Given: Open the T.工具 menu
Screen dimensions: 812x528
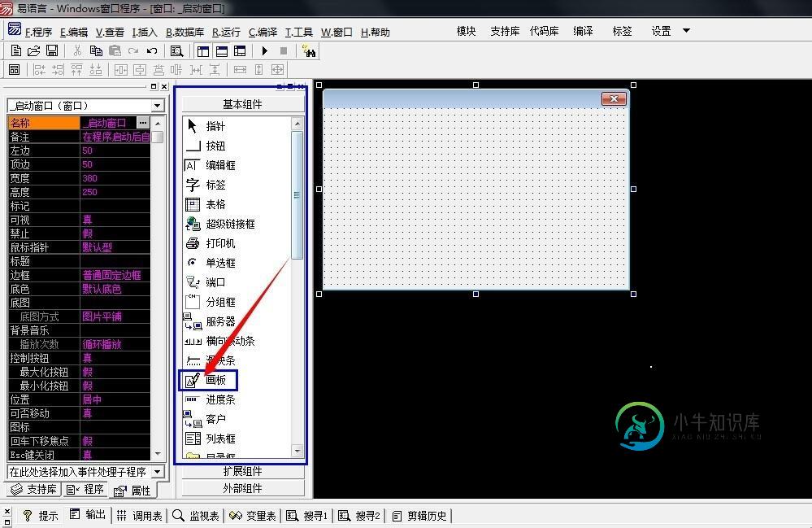Looking at the screenshot, I should tap(299, 32).
